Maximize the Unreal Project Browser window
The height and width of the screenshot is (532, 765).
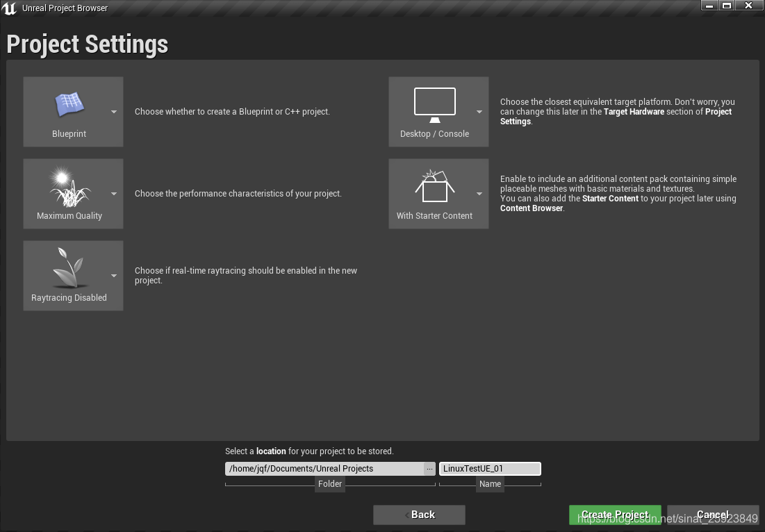[727, 6]
